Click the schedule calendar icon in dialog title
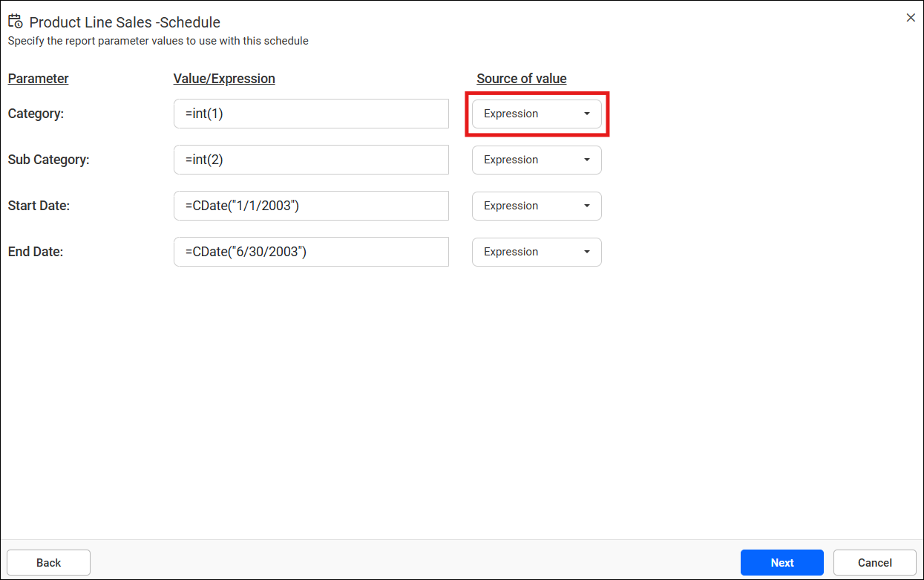This screenshot has width=924, height=580. [15, 21]
